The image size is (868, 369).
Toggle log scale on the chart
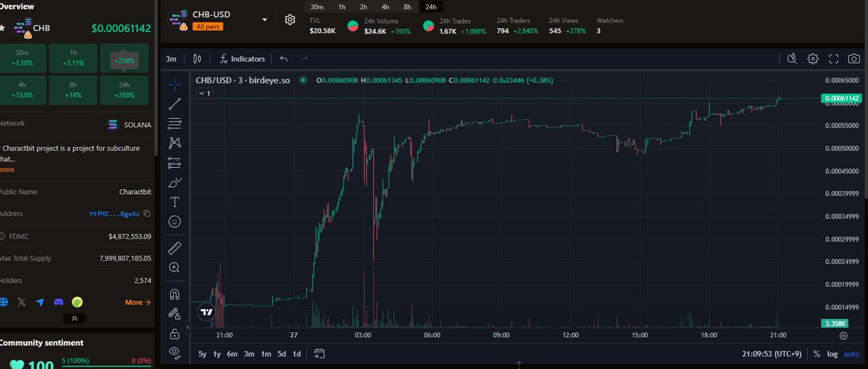point(833,354)
